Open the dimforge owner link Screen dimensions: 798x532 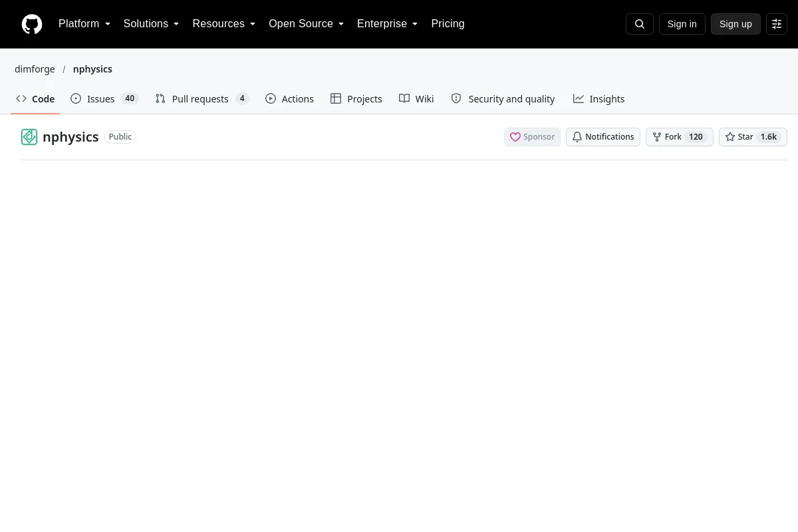tap(35, 69)
